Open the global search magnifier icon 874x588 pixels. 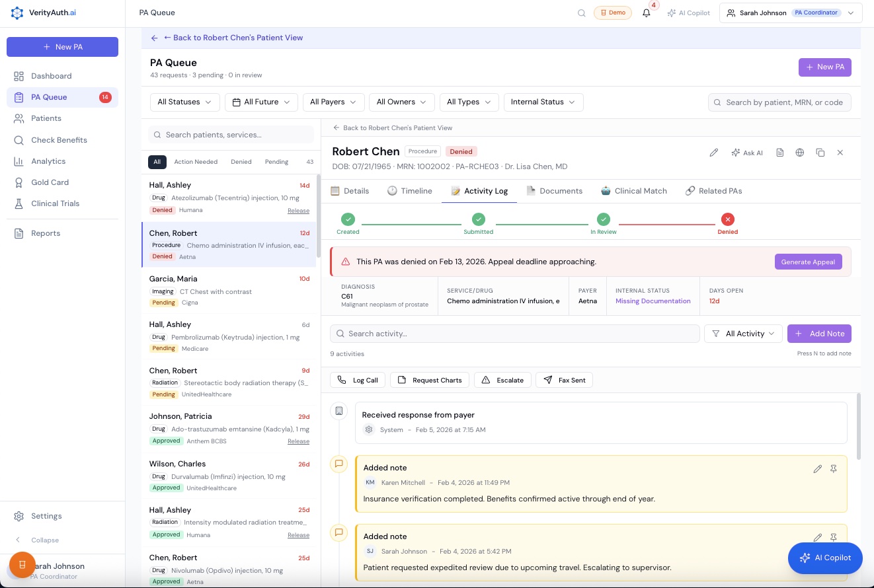pyautogui.click(x=581, y=13)
